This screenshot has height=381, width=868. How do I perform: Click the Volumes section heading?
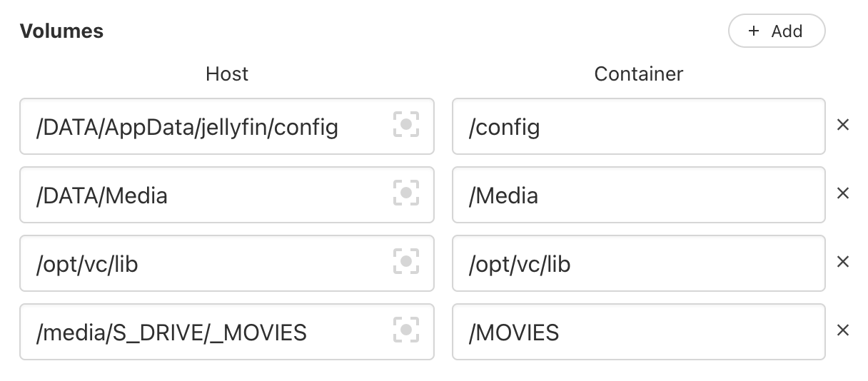(61, 31)
